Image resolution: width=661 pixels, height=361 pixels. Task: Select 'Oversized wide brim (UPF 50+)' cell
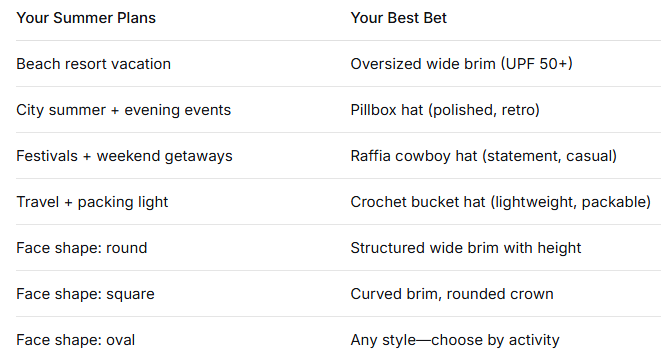pos(461,64)
